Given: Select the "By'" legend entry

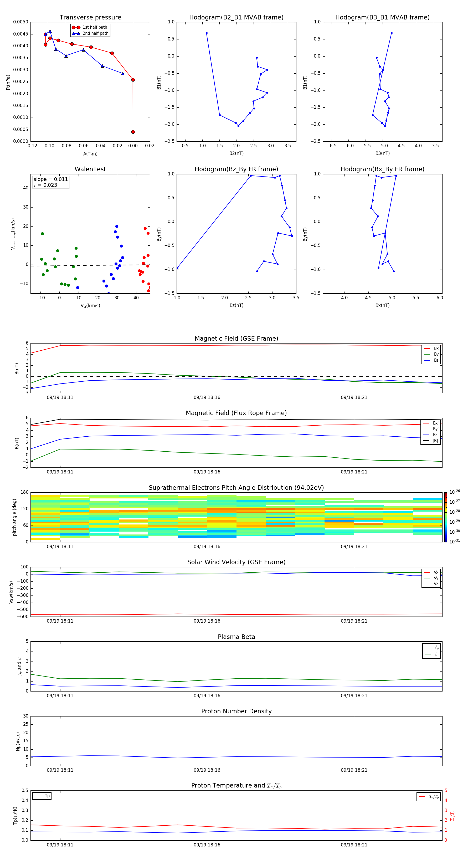Looking at the screenshot, I should [431, 429].
